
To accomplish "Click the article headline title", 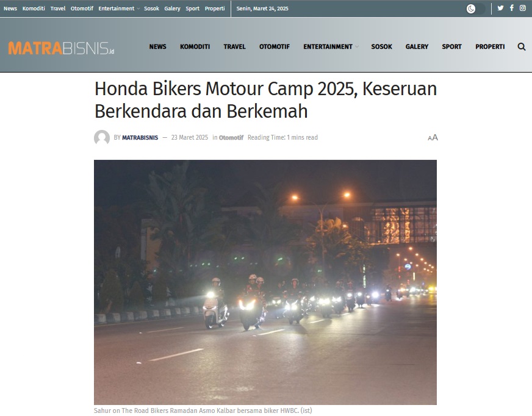I will [265, 100].
